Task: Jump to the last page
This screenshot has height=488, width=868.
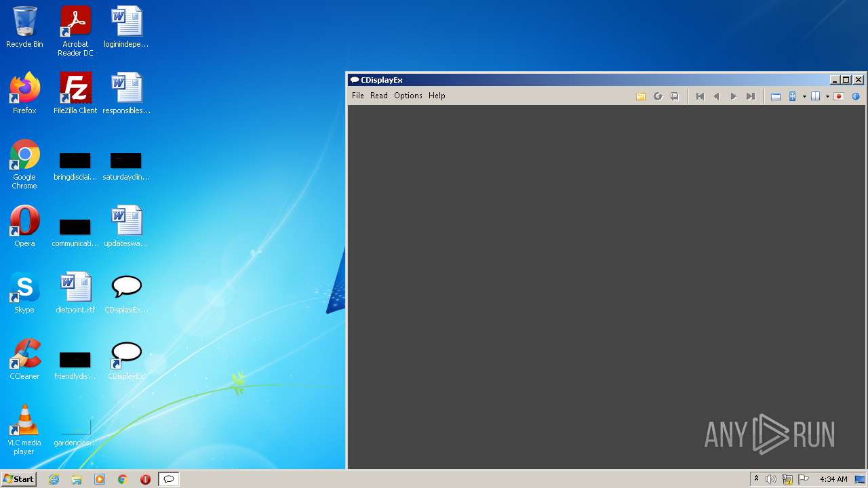Action: pyautogui.click(x=750, y=96)
